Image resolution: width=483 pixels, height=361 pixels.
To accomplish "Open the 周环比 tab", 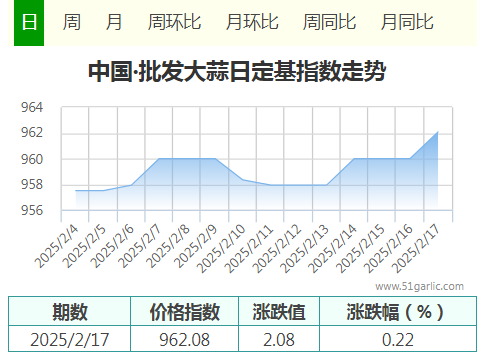I will (x=174, y=23).
